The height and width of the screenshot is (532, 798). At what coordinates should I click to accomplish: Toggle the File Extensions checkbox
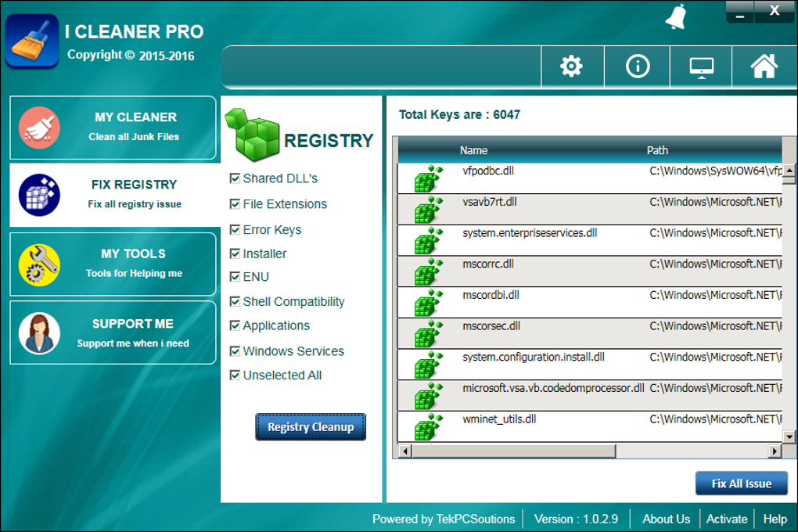click(x=235, y=204)
